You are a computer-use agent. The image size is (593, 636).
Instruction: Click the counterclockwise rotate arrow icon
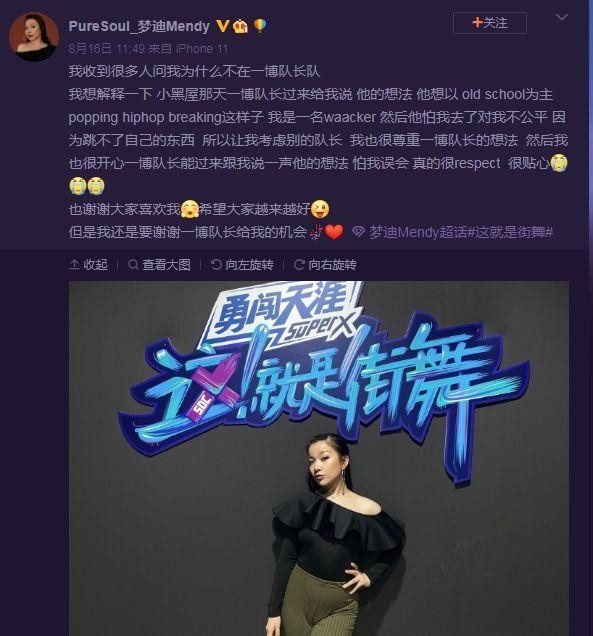(x=216, y=265)
